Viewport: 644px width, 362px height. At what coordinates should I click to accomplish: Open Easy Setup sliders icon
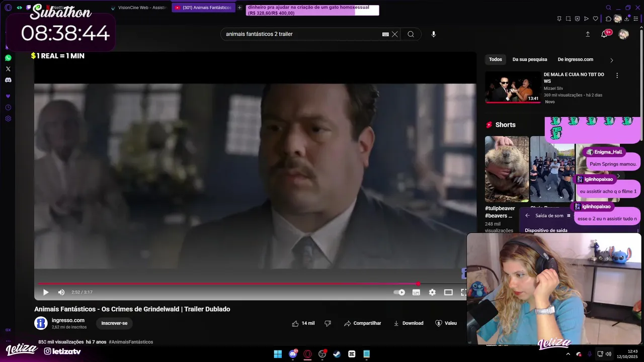click(x=636, y=19)
